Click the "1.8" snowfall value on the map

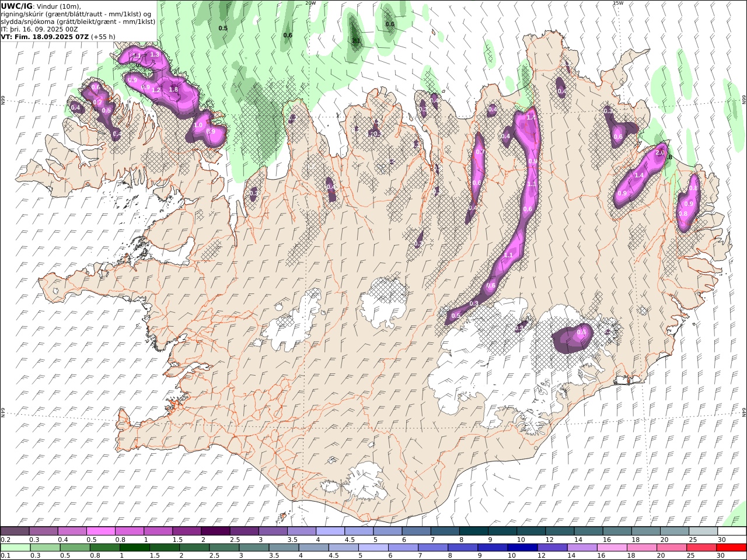pos(173,89)
